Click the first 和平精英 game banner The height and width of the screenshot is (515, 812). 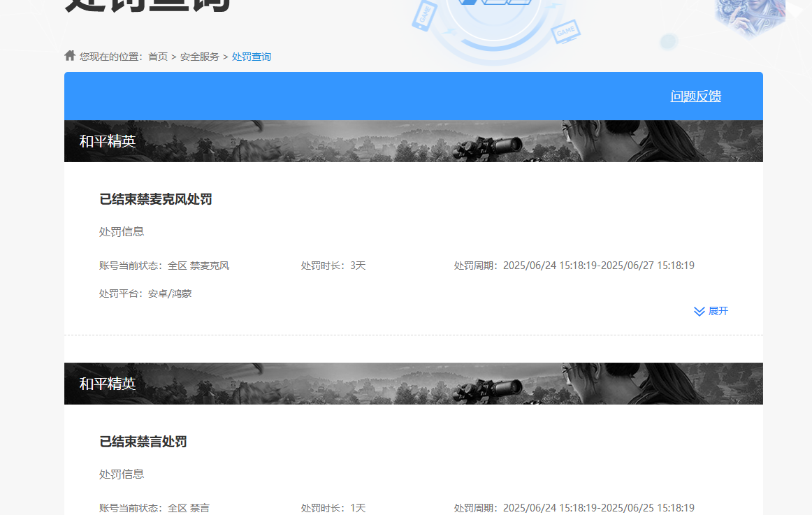click(413, 140)
